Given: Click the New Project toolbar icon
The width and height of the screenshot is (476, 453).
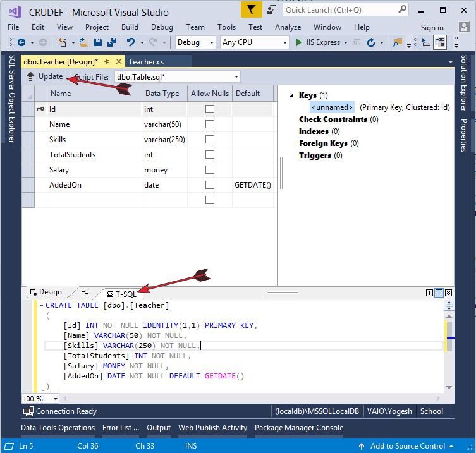Looking at the screenshot, I should click(63, 42).
